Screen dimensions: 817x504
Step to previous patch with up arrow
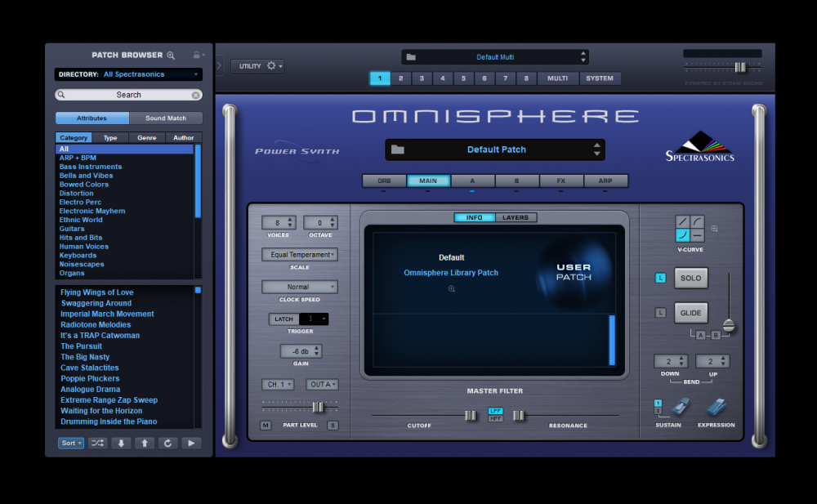(145, 443)
